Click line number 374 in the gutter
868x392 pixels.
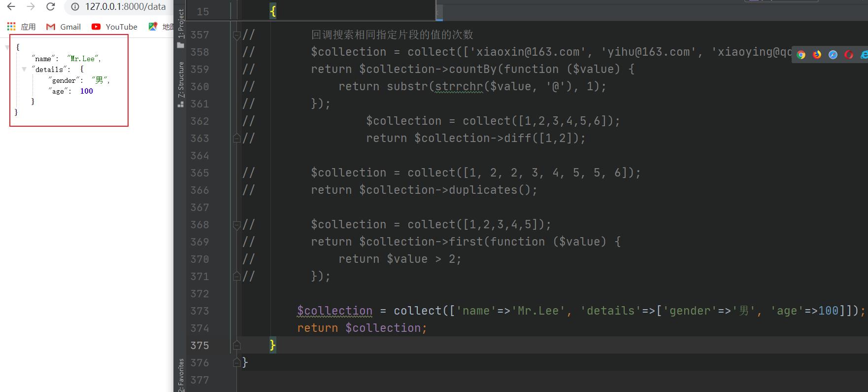[200, 328]
